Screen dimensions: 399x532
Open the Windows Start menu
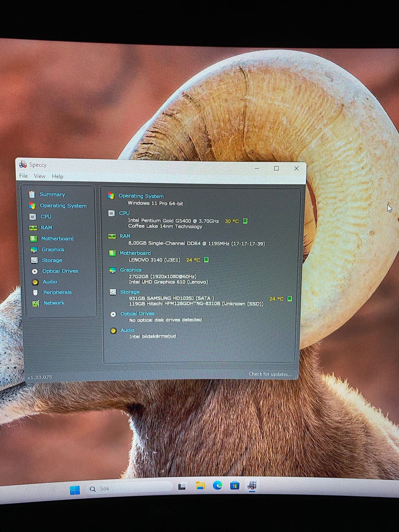pyautogui.click(x=75, y=490)
